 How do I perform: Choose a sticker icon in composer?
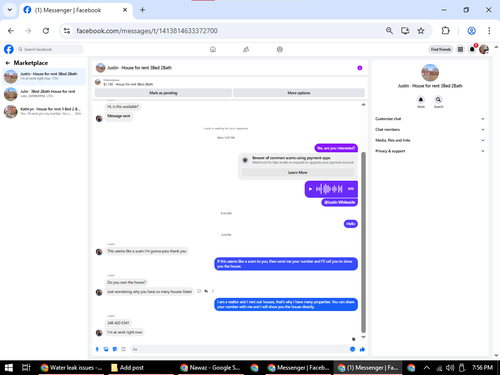(x=115, y=349)
